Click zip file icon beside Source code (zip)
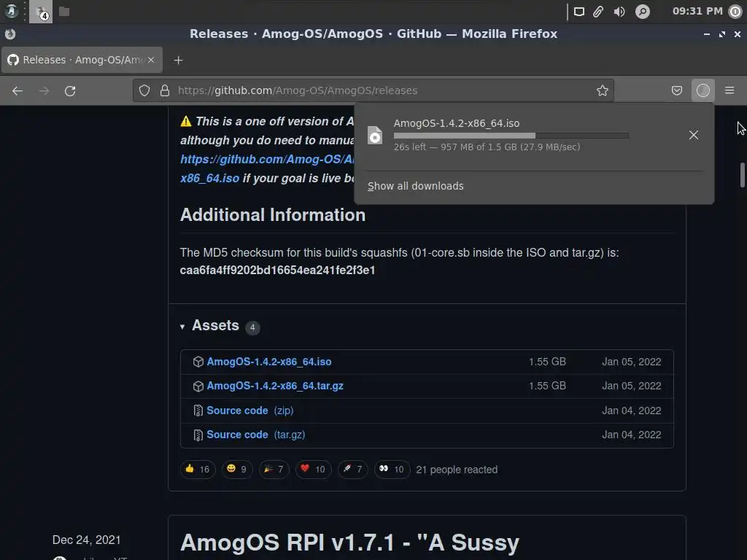The image size is (747, 560). click(x=198, y=411)
